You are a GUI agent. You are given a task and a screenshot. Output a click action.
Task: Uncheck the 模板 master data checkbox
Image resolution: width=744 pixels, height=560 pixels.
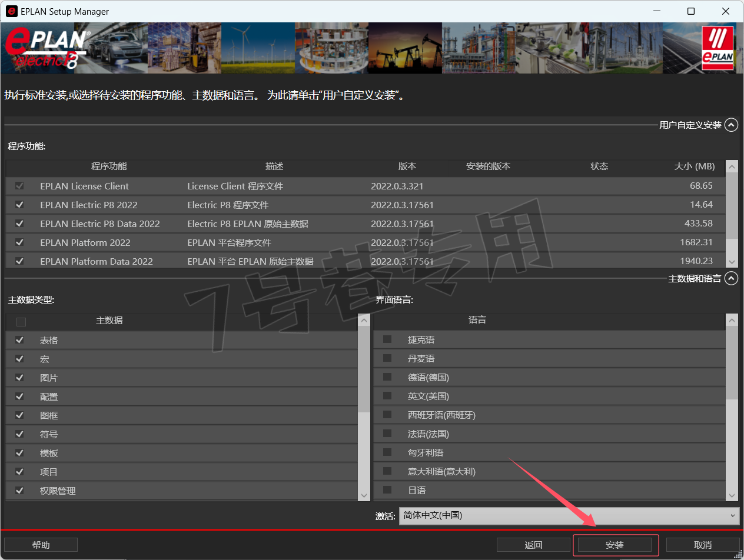19,453
